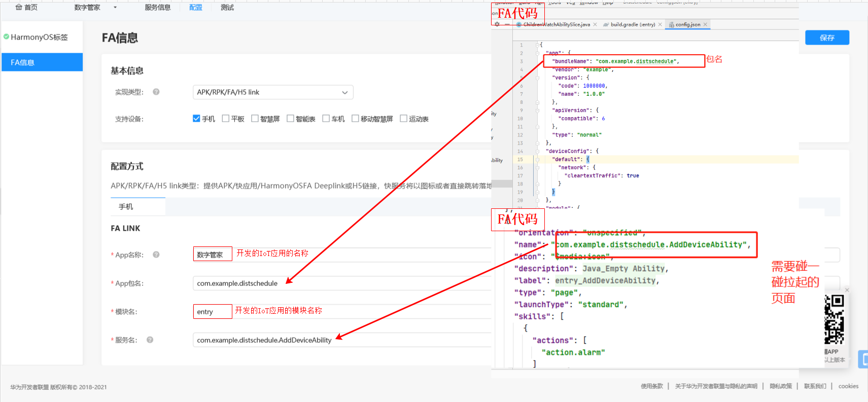Collapse the "network" fold at line 16

coord(537,167)
